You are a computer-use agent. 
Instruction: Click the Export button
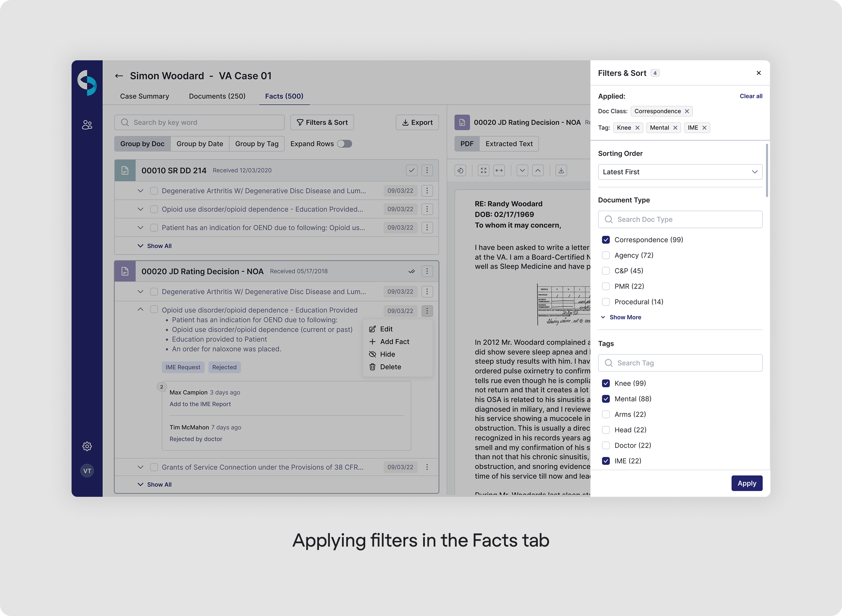417,122
